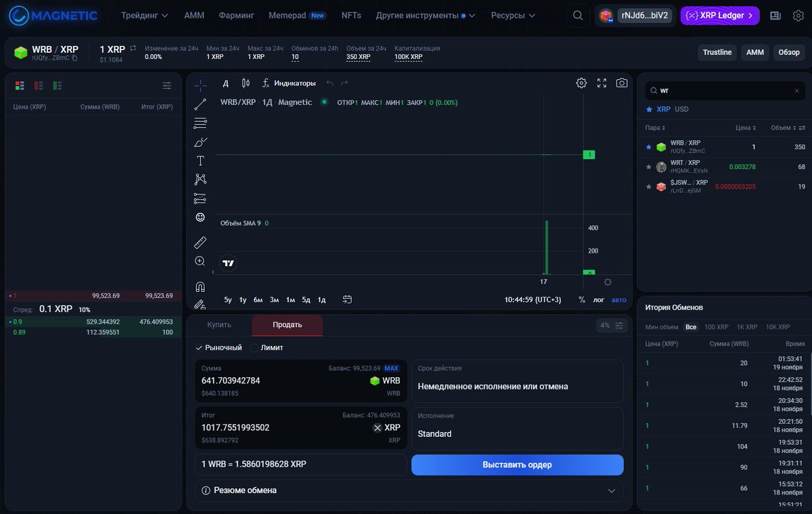Open the candlestick chart style selector
Screen dimensions: 812x514
246,83
